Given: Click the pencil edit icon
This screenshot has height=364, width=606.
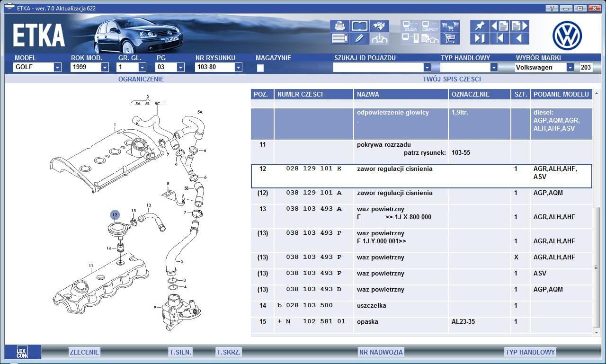Looking at the screenshot, I should [359, 38].
